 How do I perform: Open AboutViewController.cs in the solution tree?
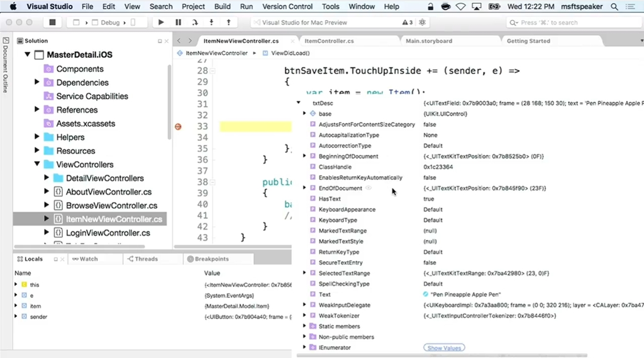(108, 192)
